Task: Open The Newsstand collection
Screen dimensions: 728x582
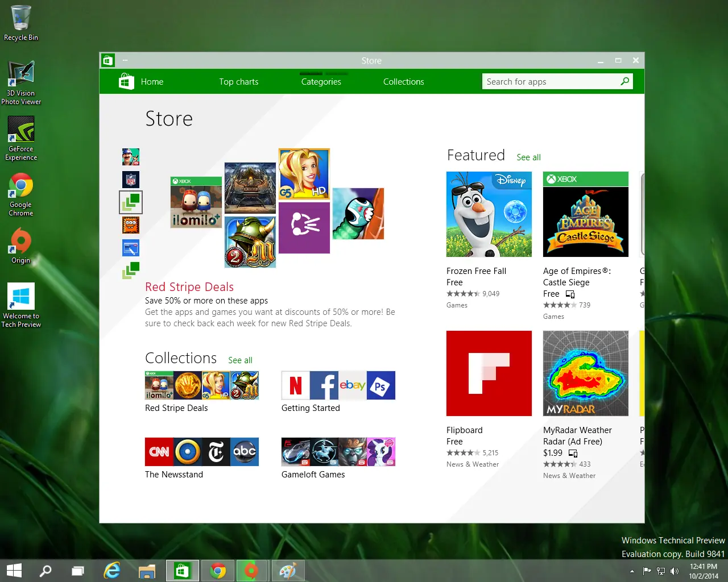Action: 202,459
